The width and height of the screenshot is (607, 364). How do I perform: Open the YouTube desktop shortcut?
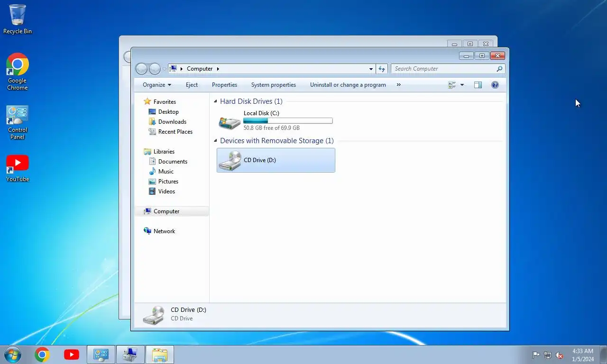click(x=18, y=168)
